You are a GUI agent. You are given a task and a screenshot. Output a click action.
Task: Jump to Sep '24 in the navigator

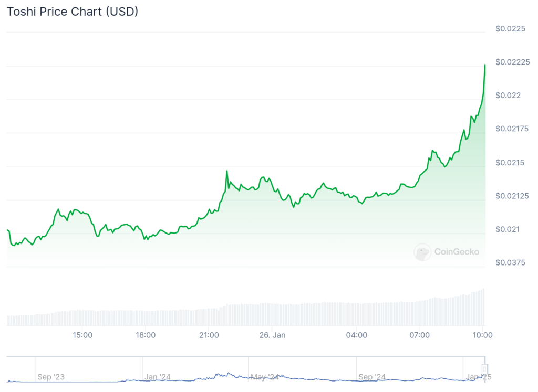click(373, 377)
